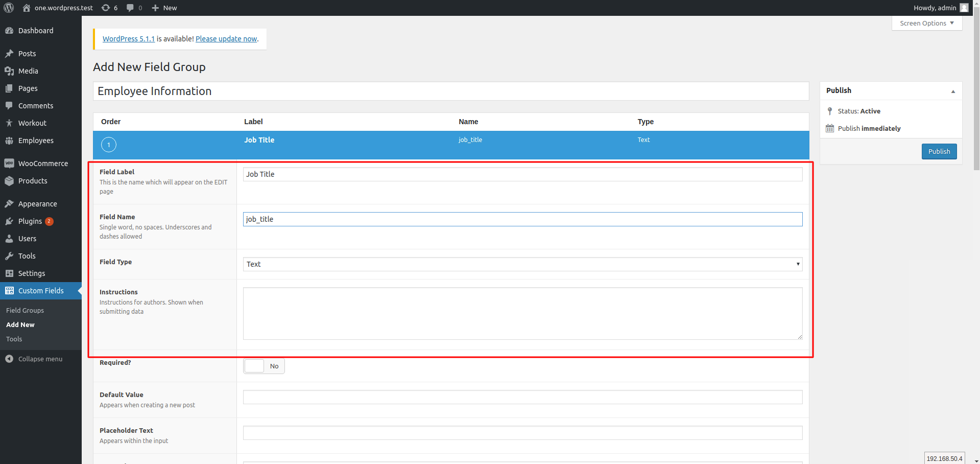Click the Placeholder Text input field

(x=522, y=433)
